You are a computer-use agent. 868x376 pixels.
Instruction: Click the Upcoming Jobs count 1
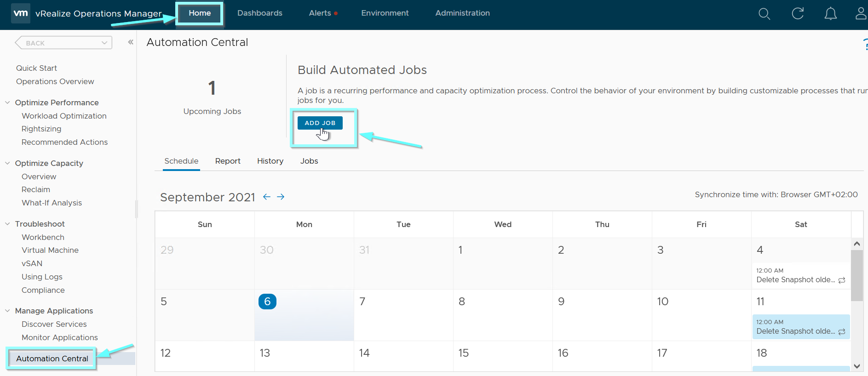212,88
